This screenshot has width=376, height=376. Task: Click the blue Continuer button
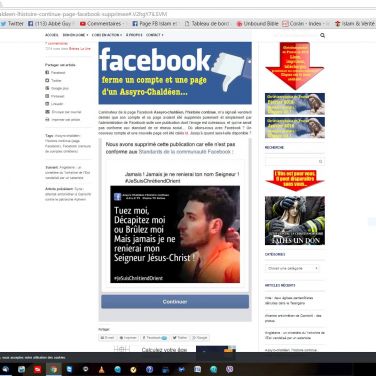175,302
